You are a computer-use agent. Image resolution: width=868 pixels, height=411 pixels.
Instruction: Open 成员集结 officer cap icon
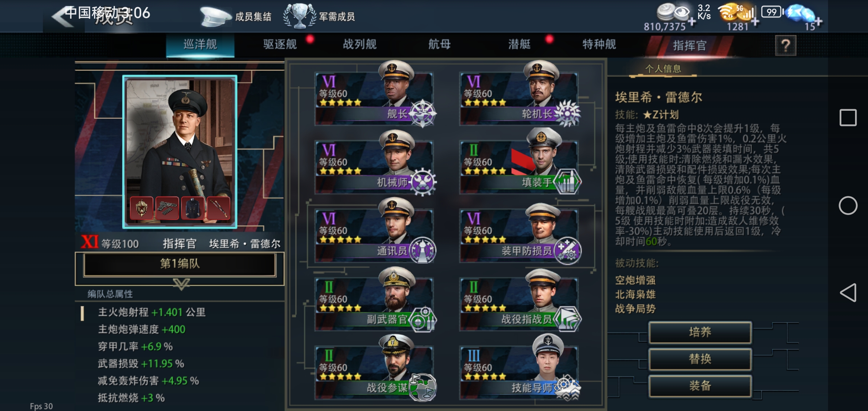point(215,17)
